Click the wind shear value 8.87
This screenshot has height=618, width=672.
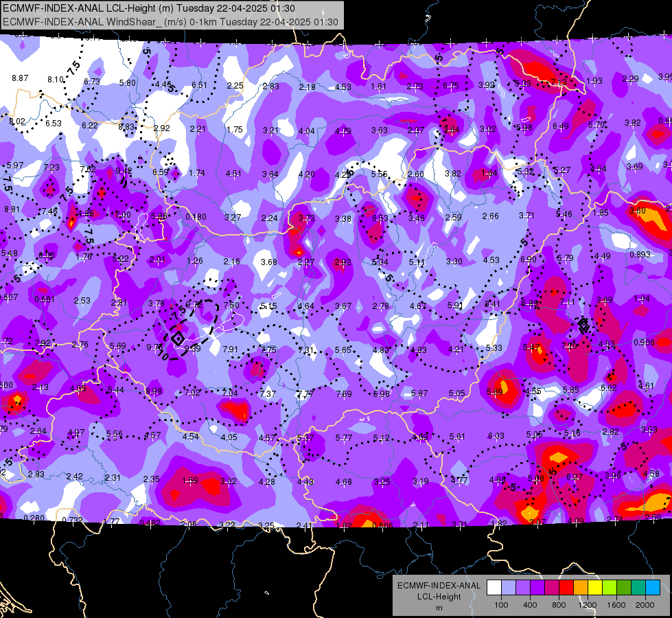20,78
